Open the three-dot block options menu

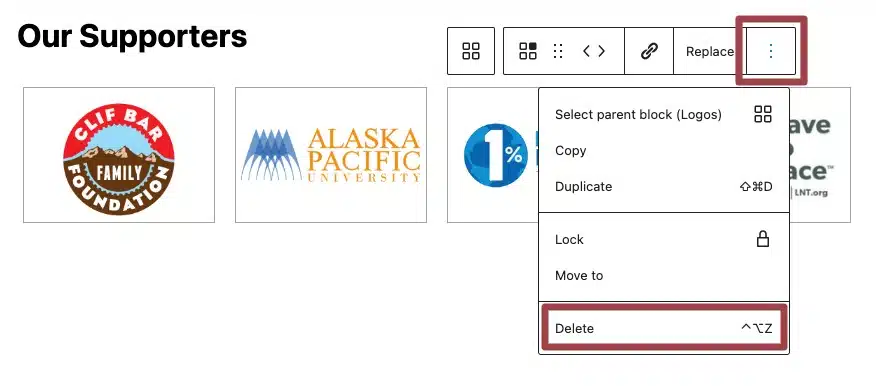pyautogui.click(x=771, y=51)
